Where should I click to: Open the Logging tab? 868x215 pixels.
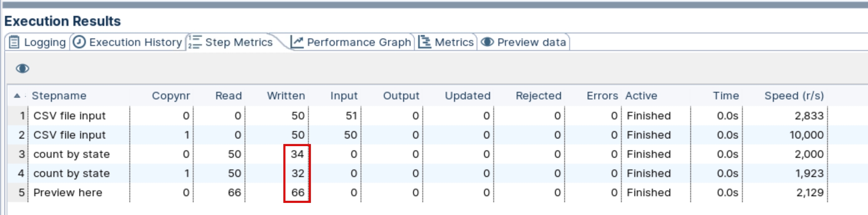[x=45, y=42]
